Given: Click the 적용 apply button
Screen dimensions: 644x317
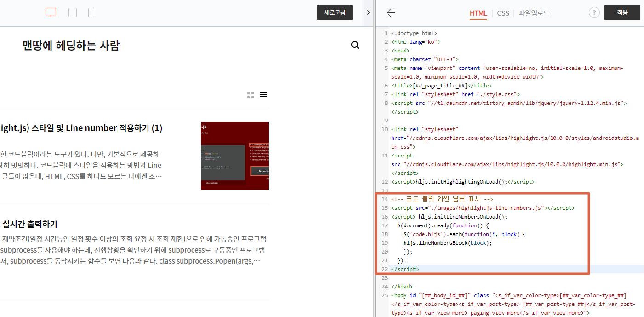Looking at the screenshot, I should click(x=622, y=12).
